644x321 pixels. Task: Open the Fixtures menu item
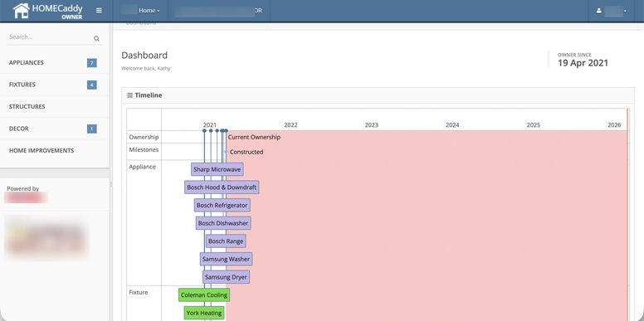tap(55, 85)
